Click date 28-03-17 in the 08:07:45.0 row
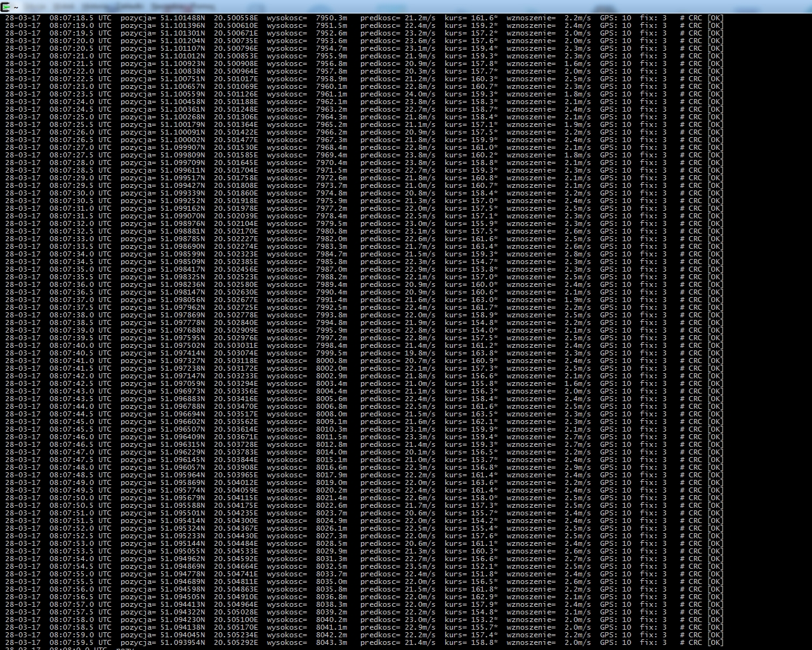Viewport: 812px width, 650px height. pyautogui.click(x=23, y=421)
